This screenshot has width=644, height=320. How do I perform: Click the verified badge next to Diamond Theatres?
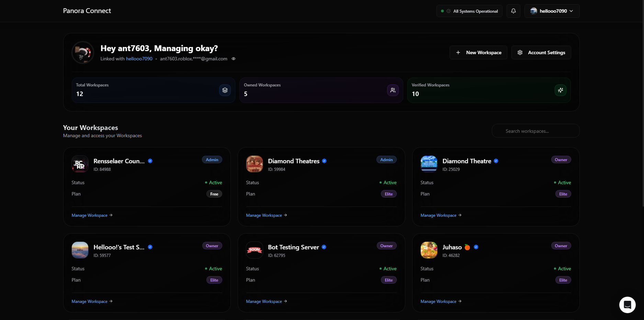tap(324, 161)
